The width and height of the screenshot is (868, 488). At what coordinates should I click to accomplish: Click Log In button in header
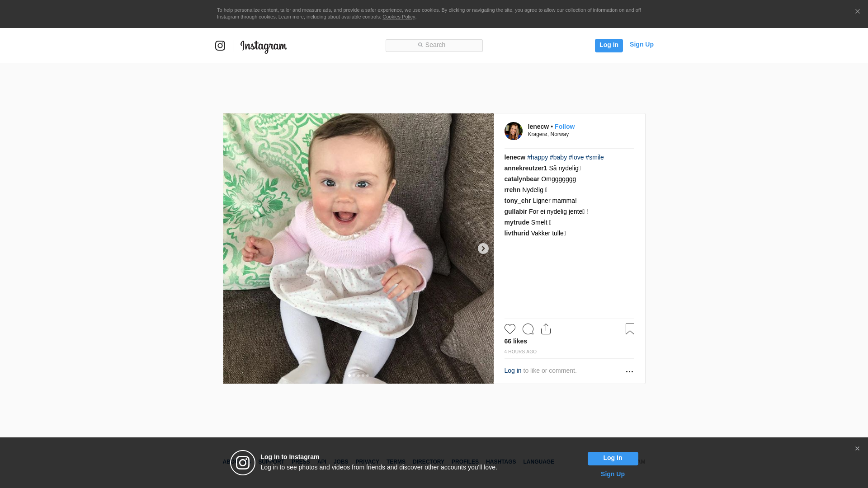(x=609, y=45)
